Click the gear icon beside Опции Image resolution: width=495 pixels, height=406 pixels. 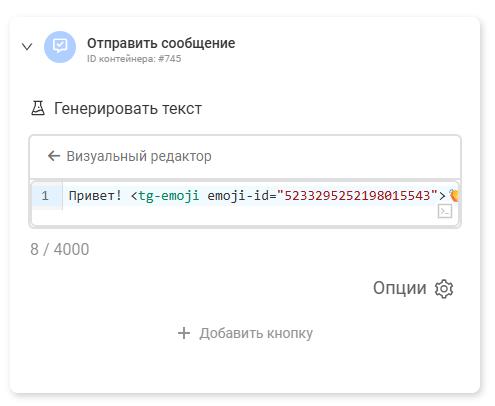click(444, 289)
